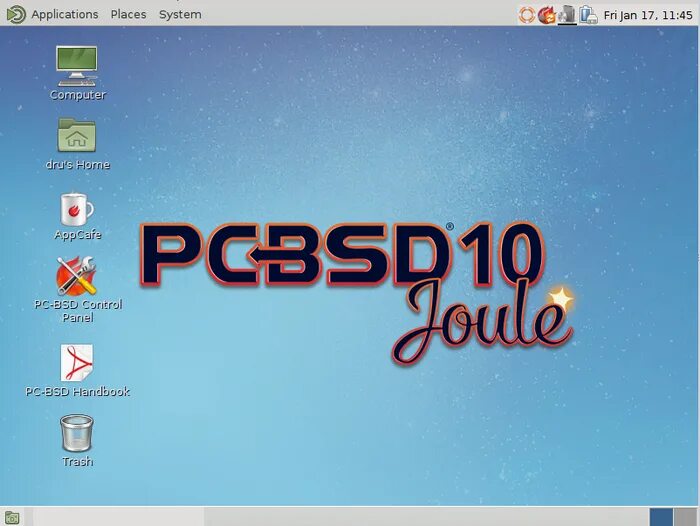Open dru's Home folder icon
The image size is (700, 526).
pos(77,135)
